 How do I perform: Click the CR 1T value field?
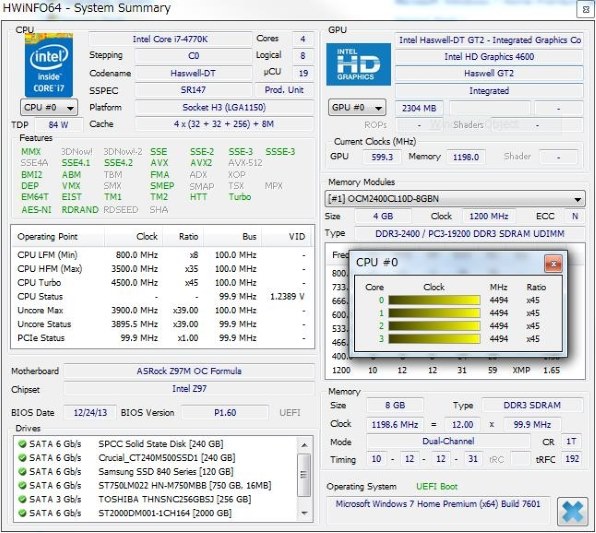pyautogui.click(x=571, y=441)
